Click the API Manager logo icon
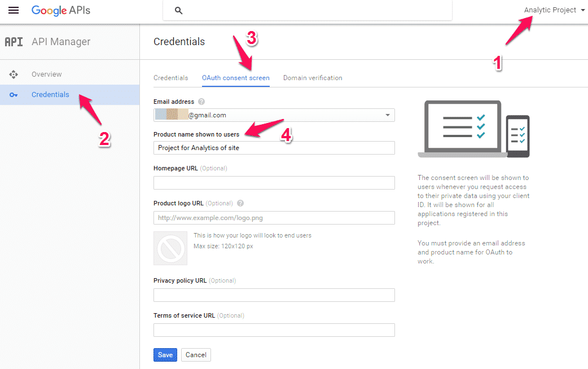Image resolution: width=588 pixels, height=369 pixels. (14, 42)
